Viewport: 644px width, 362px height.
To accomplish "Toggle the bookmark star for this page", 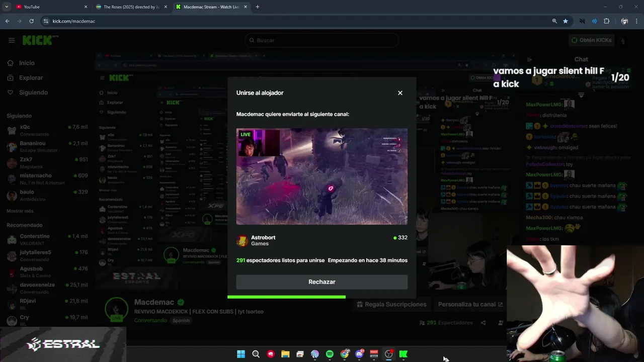I will pos(566,21).
